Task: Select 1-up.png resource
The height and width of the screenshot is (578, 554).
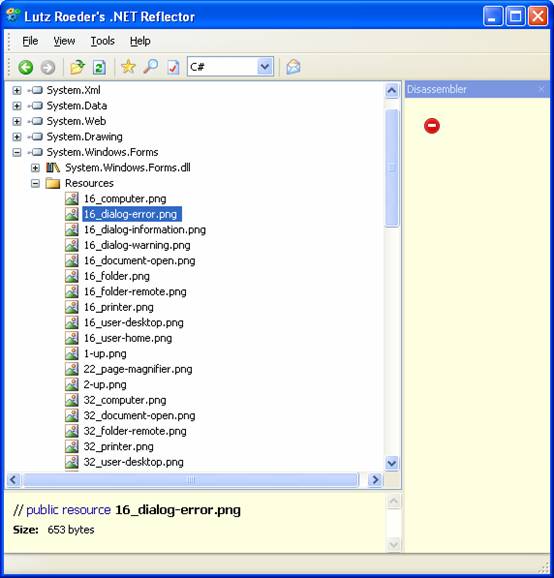Action: click(x=105, y=353)
